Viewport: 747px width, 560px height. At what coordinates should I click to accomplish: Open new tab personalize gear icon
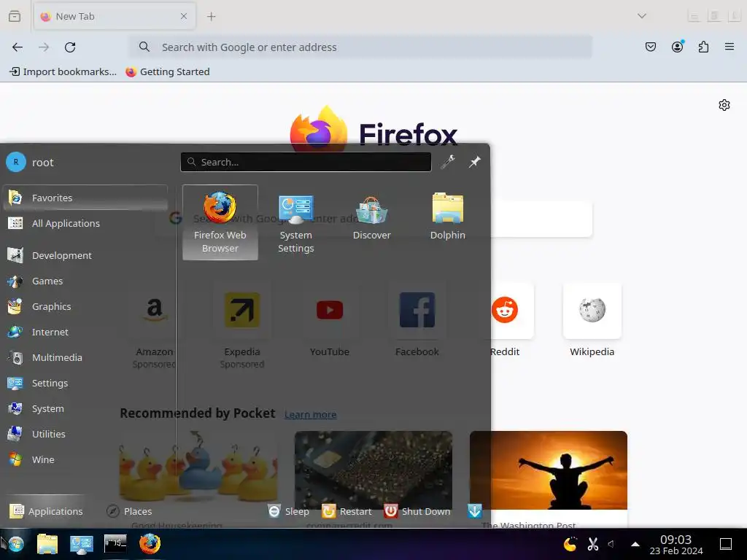pos(724,105)
